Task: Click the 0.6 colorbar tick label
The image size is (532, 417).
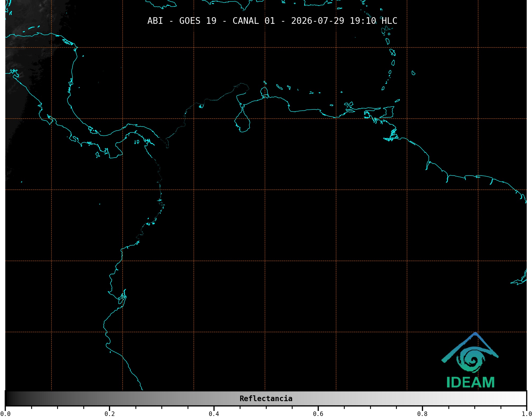Action: (318, 414)
